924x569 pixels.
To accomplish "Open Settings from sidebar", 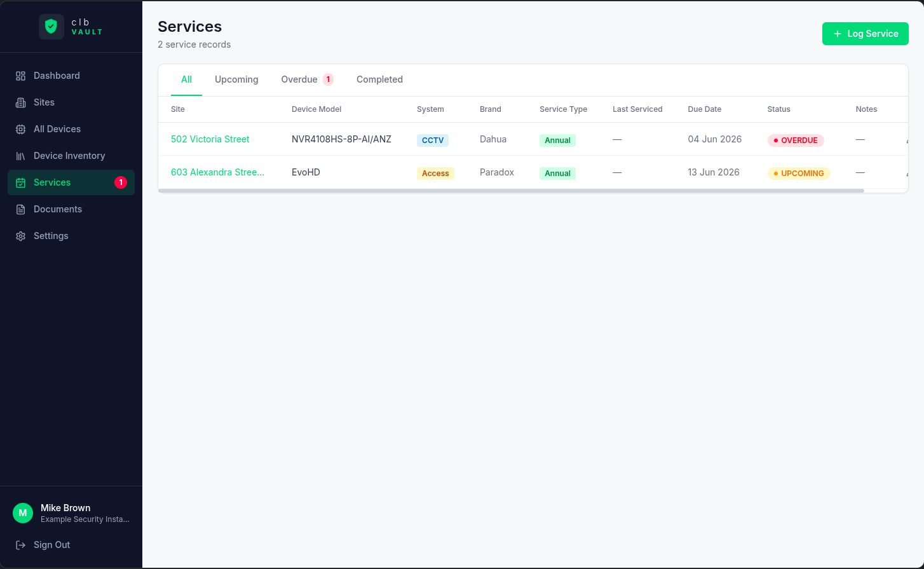I will (x=71, y=236).
